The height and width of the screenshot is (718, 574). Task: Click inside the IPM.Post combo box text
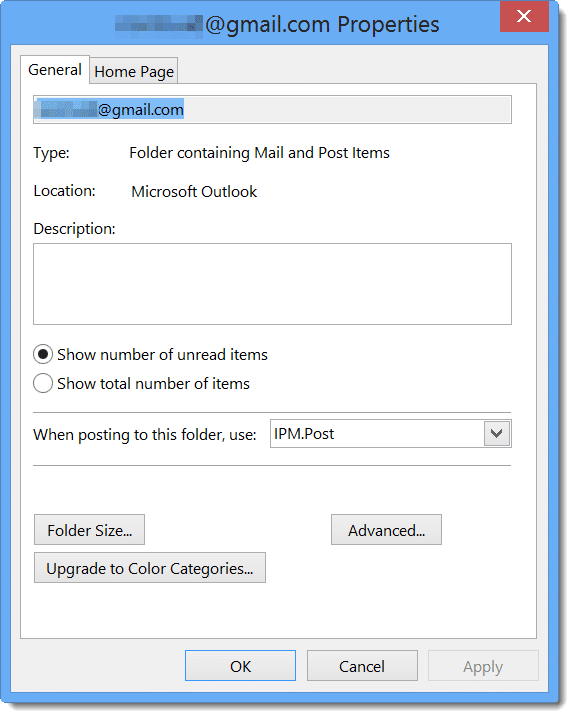pyautogui.click(x=377, y=433)
